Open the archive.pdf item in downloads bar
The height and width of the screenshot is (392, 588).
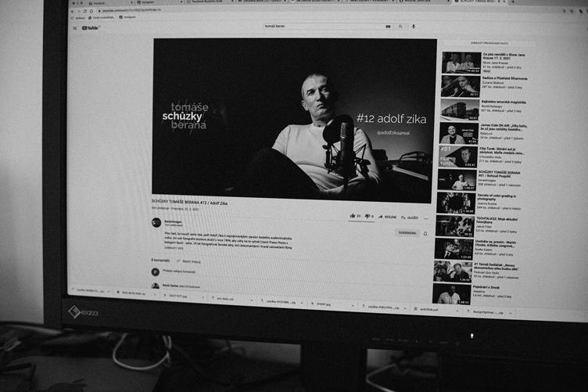point(436,310)
